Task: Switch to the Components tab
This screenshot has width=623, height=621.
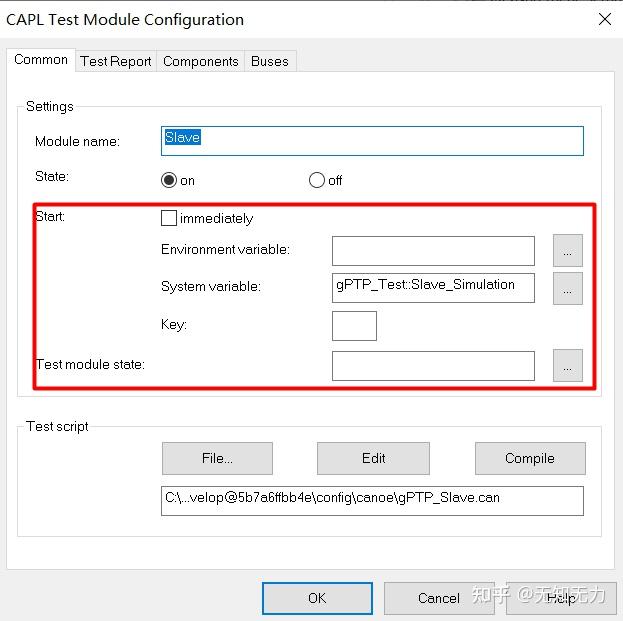Action: point(200,61)
